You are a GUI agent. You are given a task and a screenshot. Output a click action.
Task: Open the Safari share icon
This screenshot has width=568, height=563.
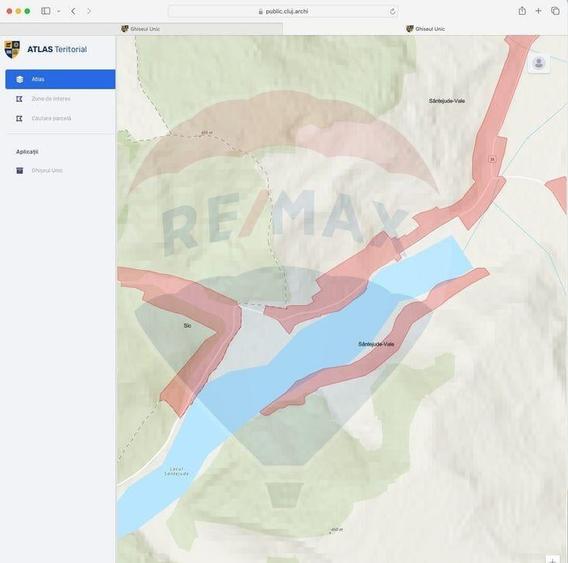coord(522,11)
